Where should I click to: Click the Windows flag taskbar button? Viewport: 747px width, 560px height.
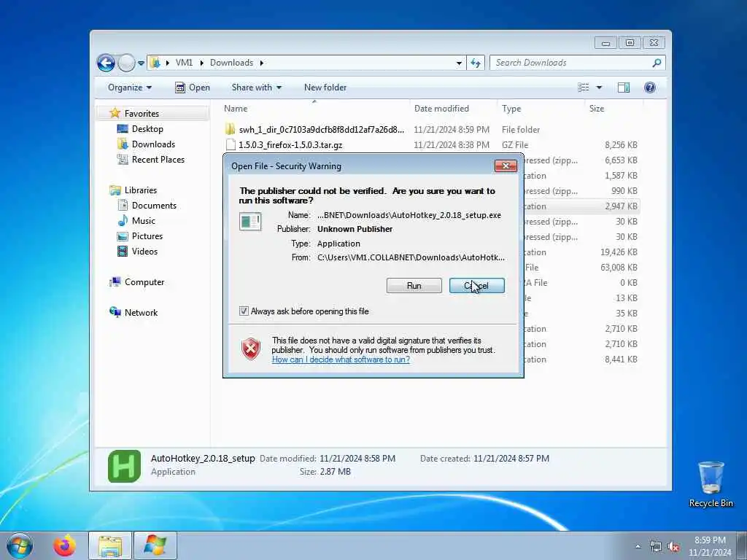[155, 545]
